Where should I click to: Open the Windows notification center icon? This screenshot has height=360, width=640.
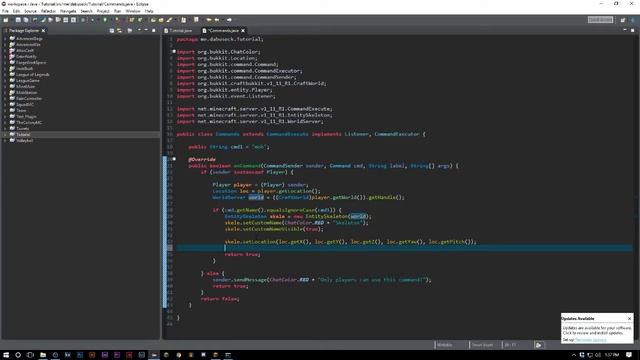click(629, 355)
